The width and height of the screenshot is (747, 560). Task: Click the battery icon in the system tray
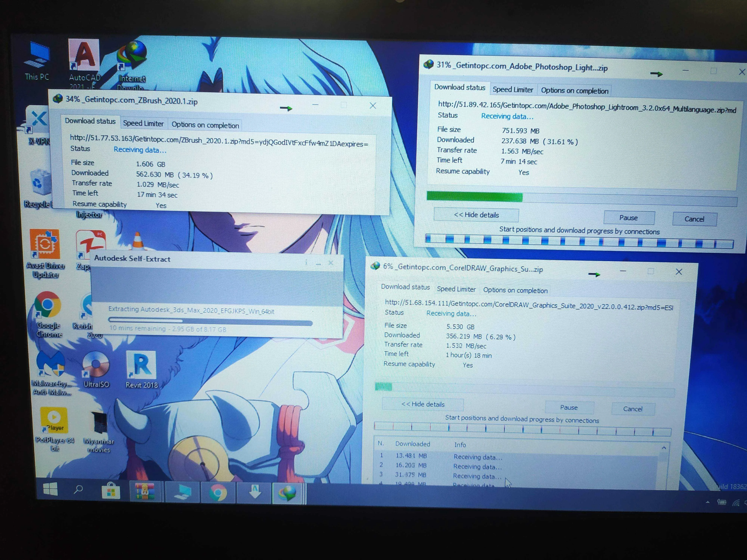coord(722,502)
